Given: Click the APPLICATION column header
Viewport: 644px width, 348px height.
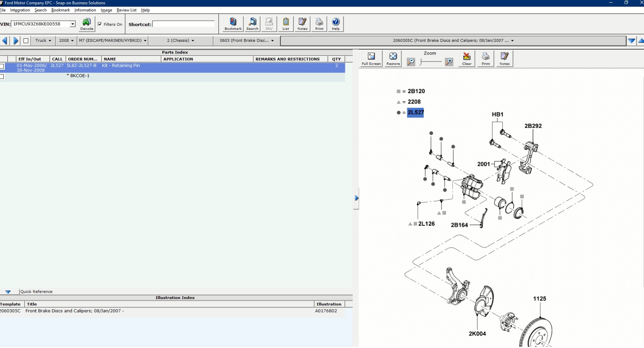Looking at the screenshot, I should [207, 59].
